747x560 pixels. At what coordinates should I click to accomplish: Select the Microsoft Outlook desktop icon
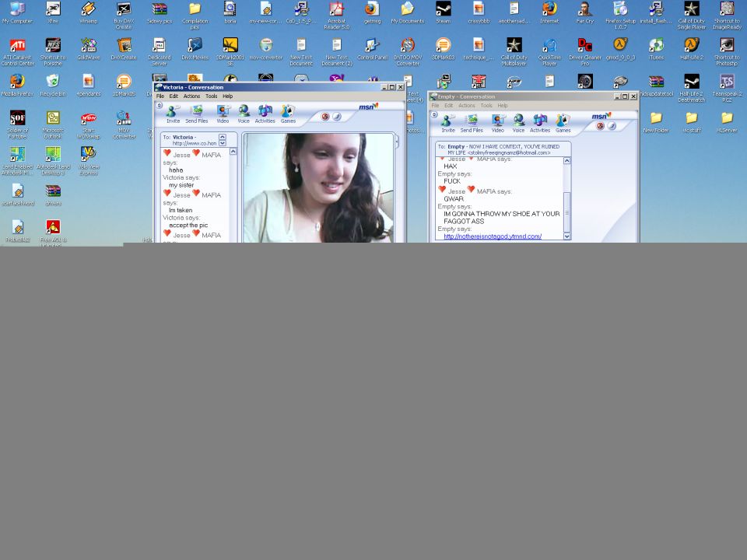click(53, 124)
